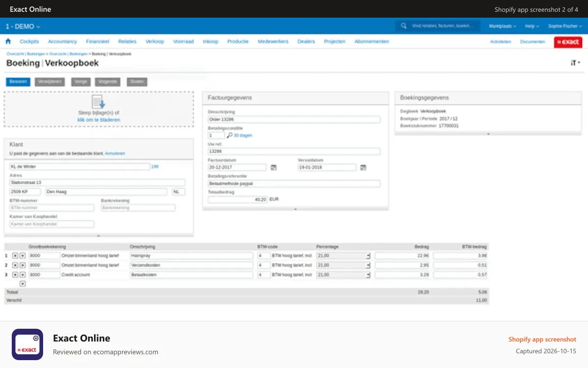Insert a line after row 1 with its plus icon
The width and height of the screenshot is (588, 368).
[x=23, y=256]
